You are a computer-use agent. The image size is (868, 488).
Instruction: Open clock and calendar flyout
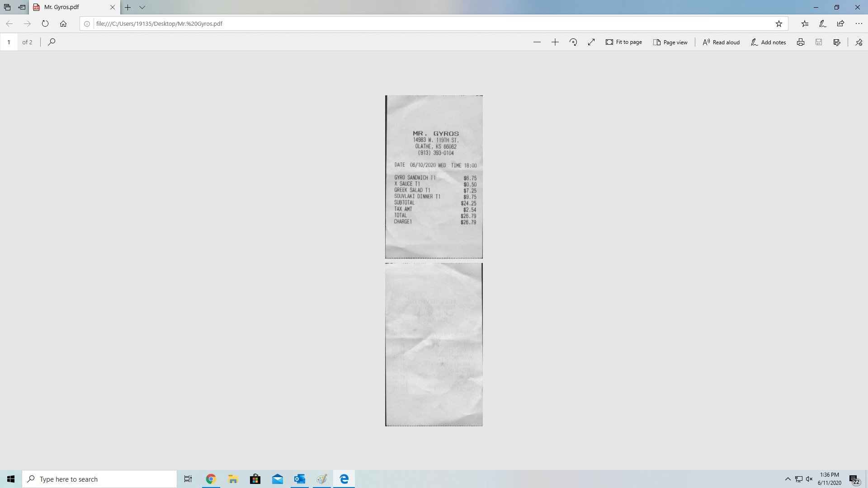[829, 479]
